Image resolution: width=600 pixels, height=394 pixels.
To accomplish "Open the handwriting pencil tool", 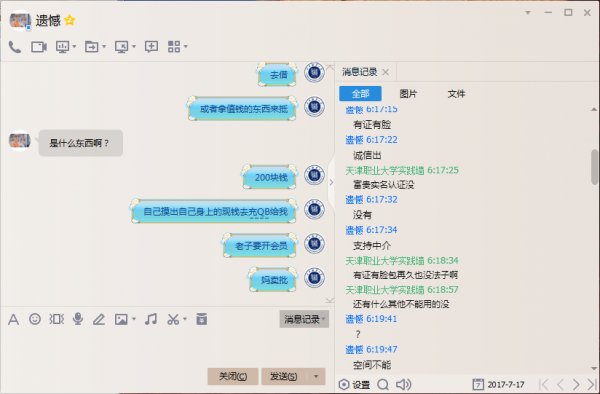I will point(99,319).
